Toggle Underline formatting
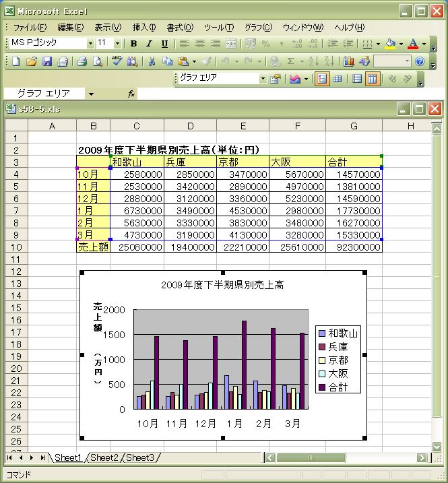This screenshot has width=448, height=483. click(165, 43)
